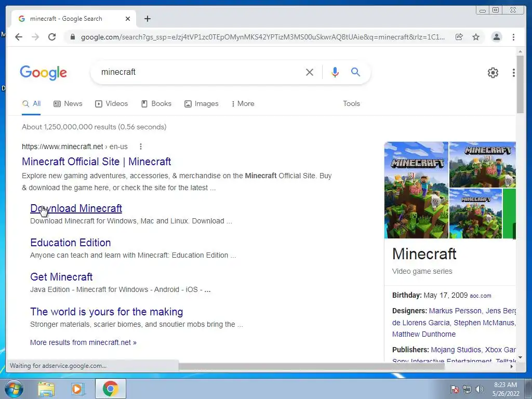Click the Chrome back arrow button
Image resolution: width=532 pixels, height=399 pixels.
coord(19,37)
